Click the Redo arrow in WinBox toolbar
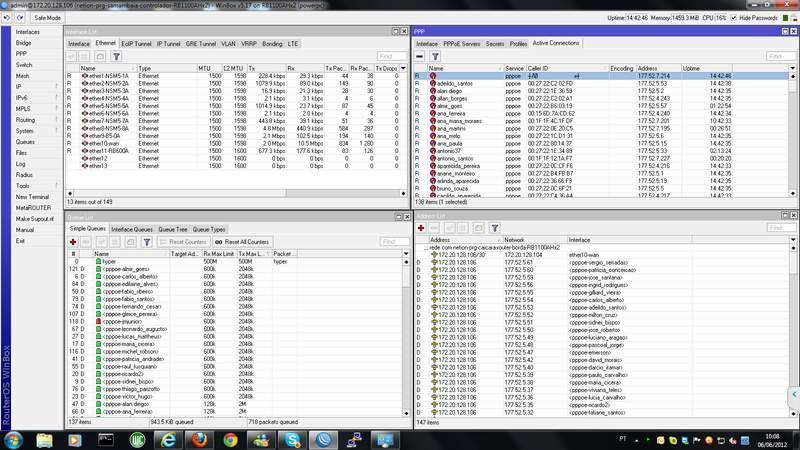This screenshot has width=800, height=450. point(19,18)
